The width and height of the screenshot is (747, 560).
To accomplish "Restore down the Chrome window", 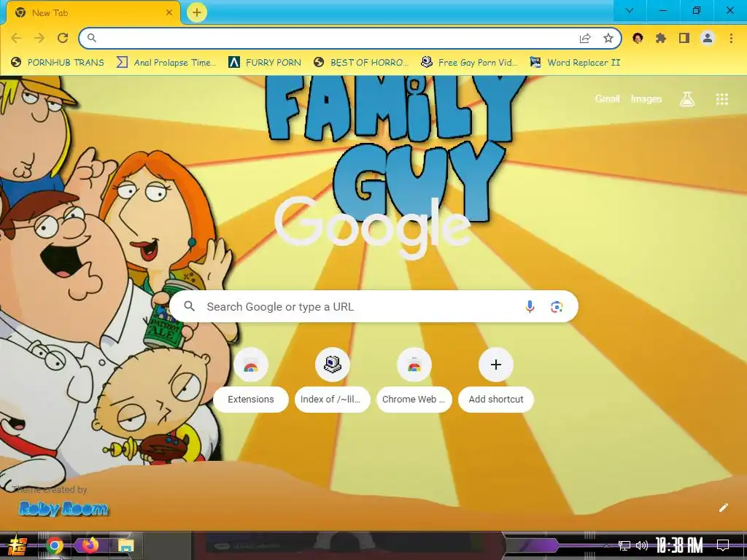I will [696, 10].
